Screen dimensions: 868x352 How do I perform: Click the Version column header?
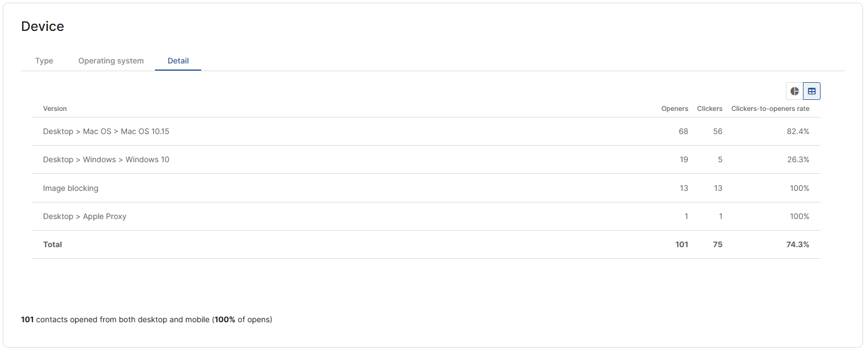click(x=55, y=109)
